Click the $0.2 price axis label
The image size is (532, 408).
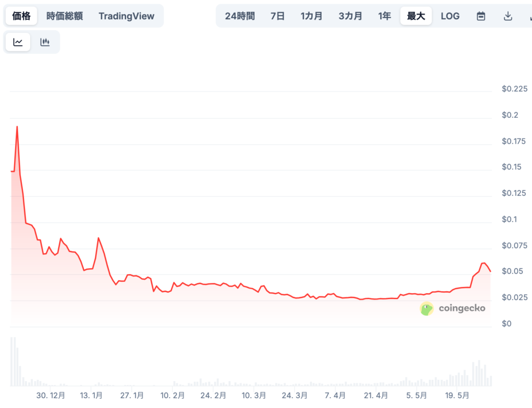pyautogui.click(x=510, y=115)
